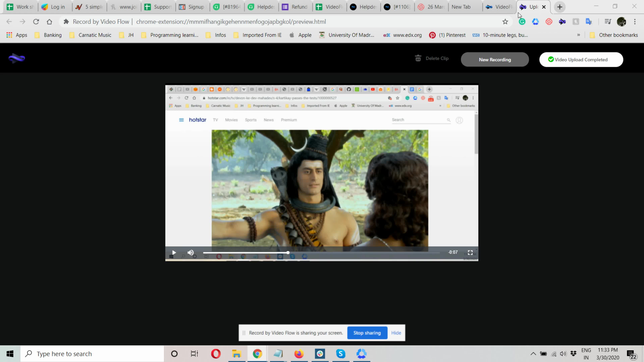644x362 pixels.
Task: Open the 10-minute legs bookmark
Action: [x=500, y=35]
